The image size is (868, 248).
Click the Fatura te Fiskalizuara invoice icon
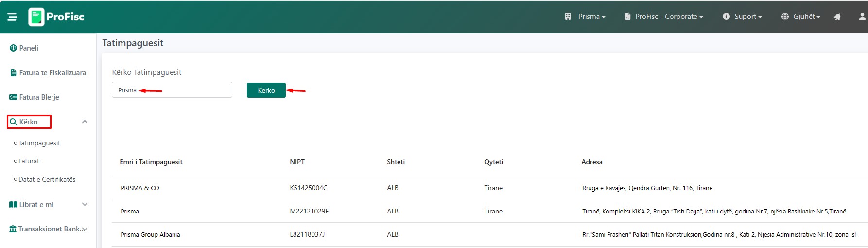pyautogui.click(x=13, y=73)
